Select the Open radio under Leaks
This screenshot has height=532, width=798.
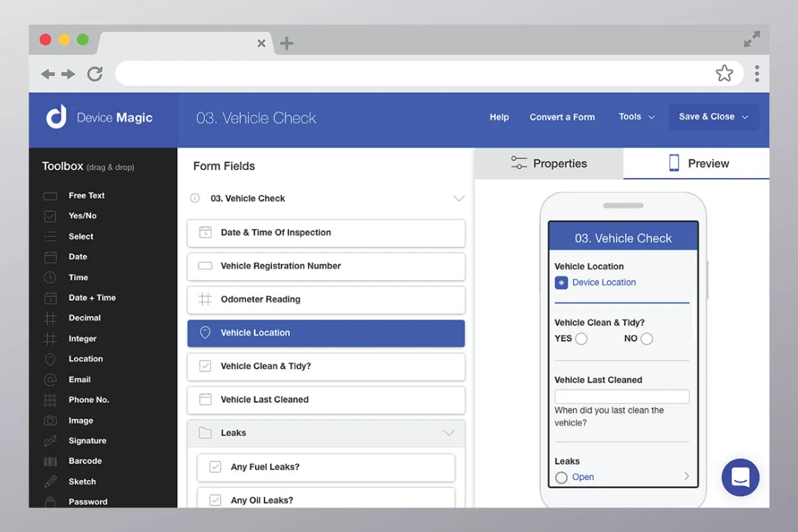coord(561,477)
